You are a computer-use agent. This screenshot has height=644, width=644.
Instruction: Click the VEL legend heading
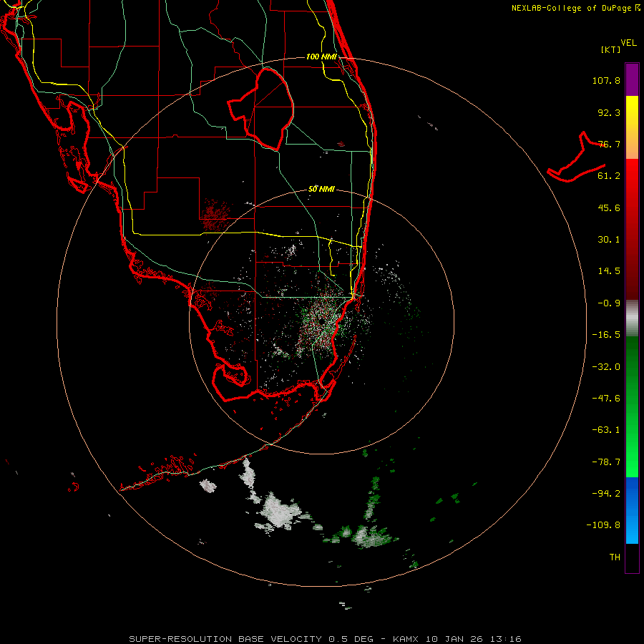pyautogui.click(x=628, y=43)
